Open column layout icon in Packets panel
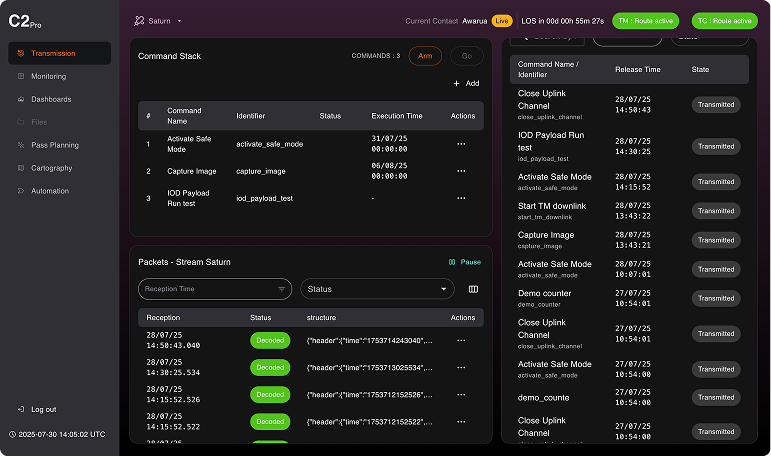 click(473, 289)
